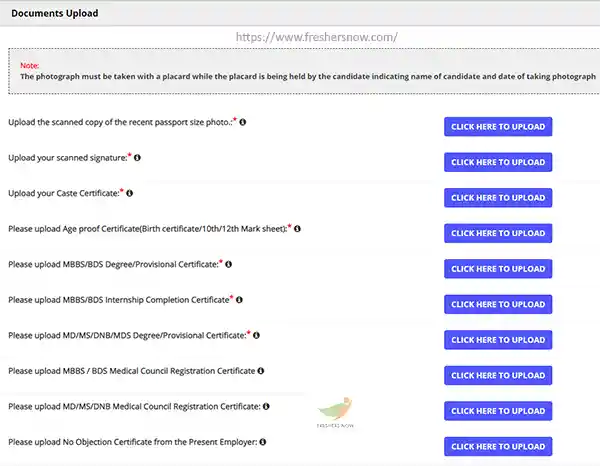This screenshot has width=600, height=466.
Task: Open info icon for MBBS/BDS Degree/Provisional Certificate
Action: [228, 264]
